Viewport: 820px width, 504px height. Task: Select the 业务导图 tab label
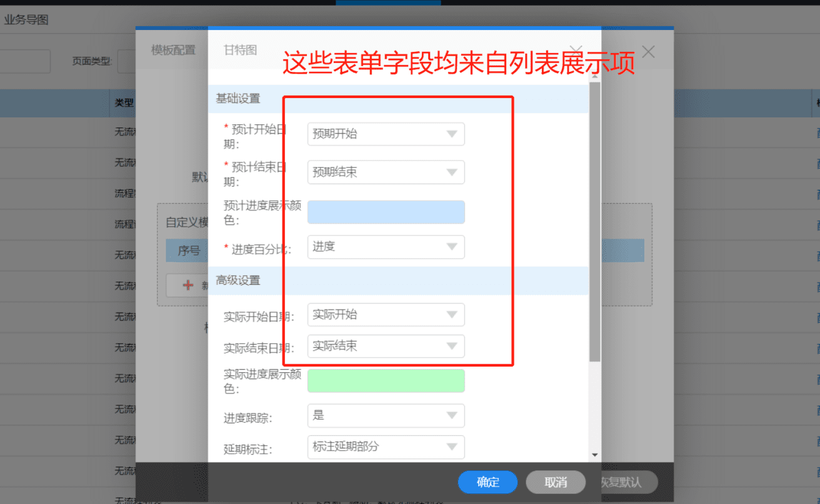pyautogui.click(x=26, y=20)
